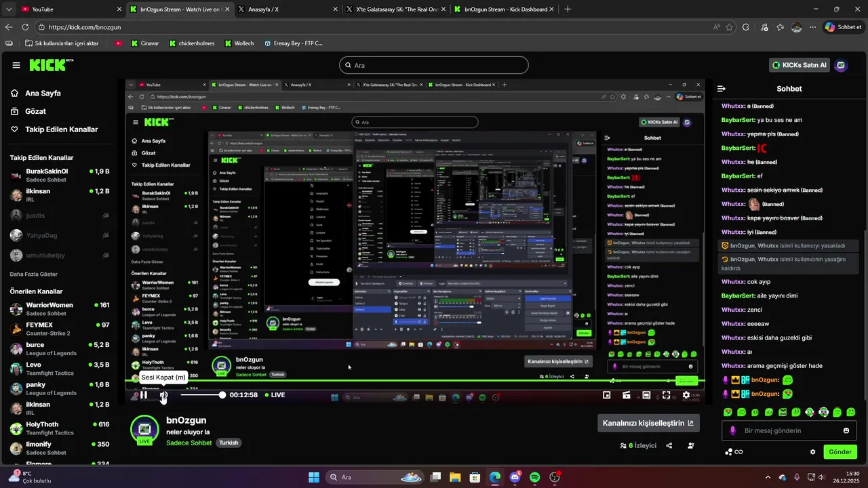Open emoji picker in chat input

click(846, 430)
